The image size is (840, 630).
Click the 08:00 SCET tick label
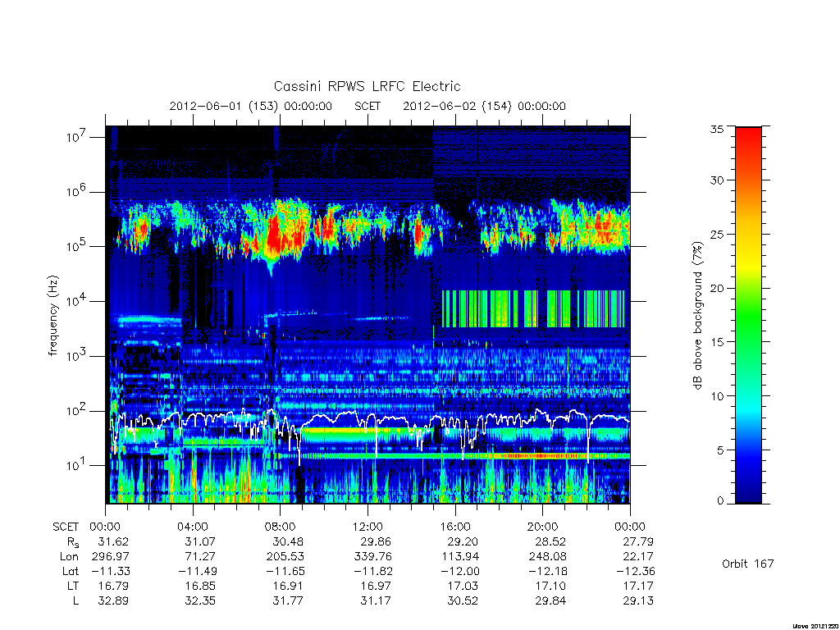pyautogui.click(x=281, y=527)
